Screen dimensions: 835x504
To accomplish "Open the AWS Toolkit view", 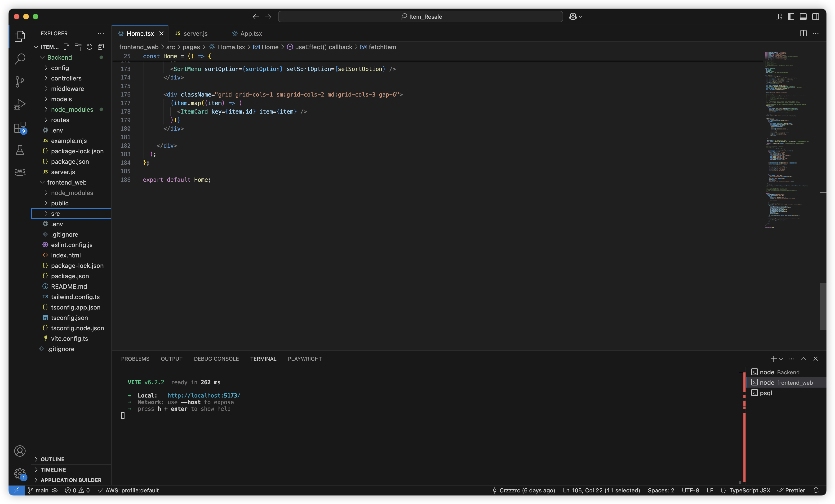I will (20, 172).
